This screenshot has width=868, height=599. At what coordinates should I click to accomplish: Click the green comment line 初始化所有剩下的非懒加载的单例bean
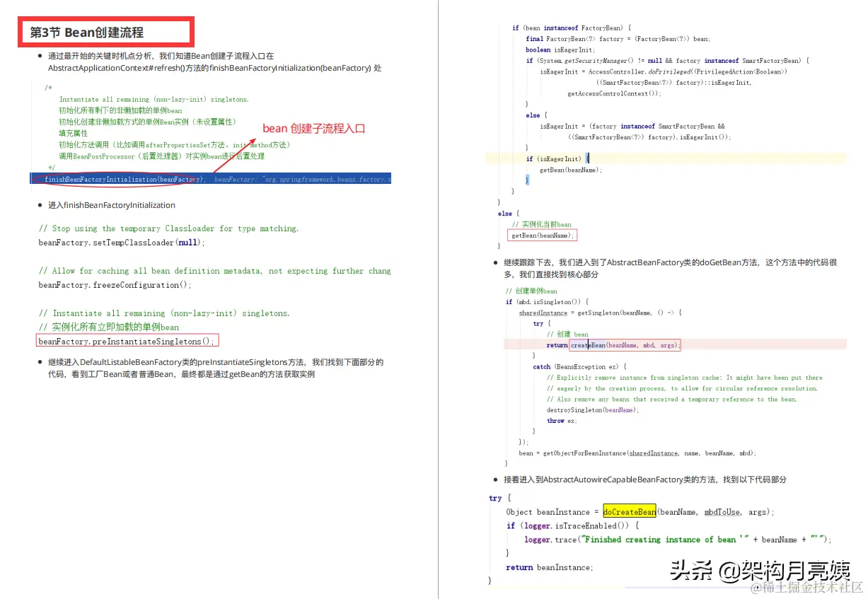pyautogui.click(x=120, y=110)
